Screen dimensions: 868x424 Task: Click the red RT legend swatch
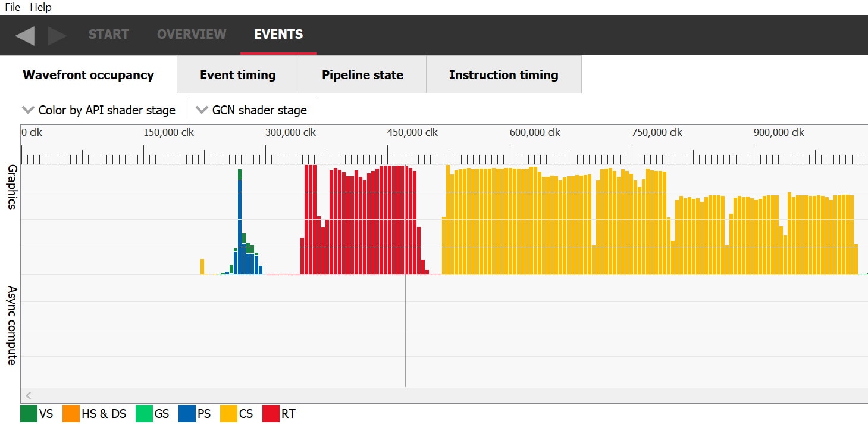click(271, 414)
